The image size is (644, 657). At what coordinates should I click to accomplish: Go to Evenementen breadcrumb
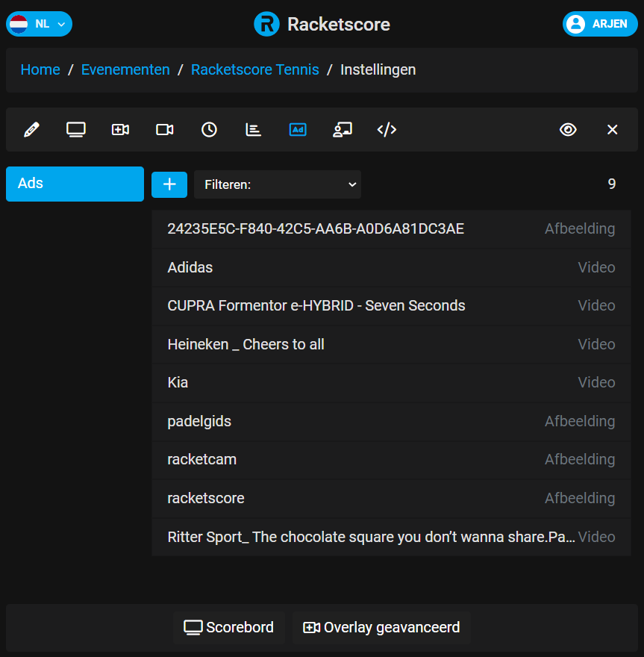tap(125, 69)
